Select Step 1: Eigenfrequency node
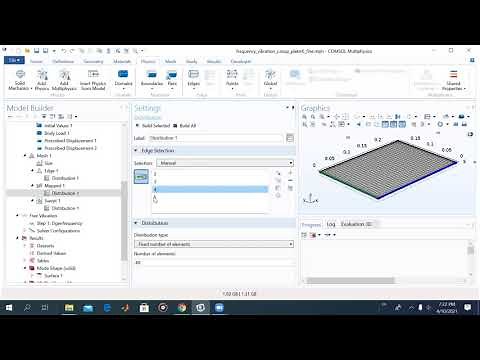The height and width of the screenshot is (360, 480). point(59,223)
